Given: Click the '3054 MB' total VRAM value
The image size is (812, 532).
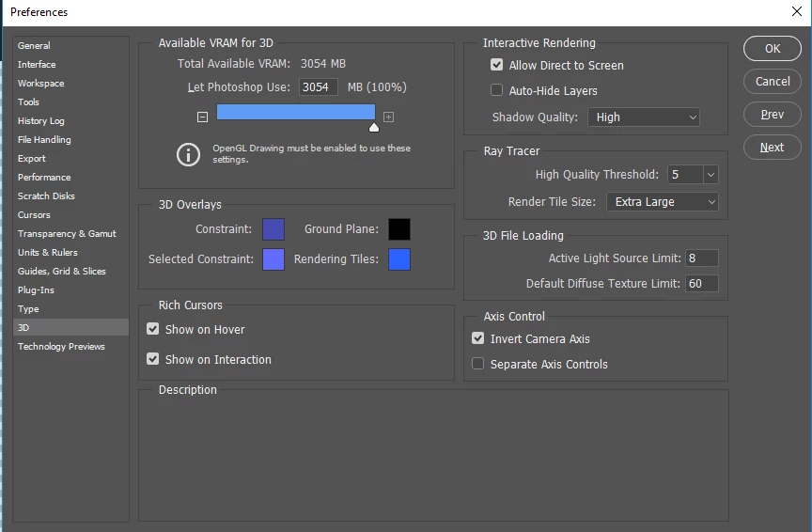Looking at the screenshot, I should (323, 64).
